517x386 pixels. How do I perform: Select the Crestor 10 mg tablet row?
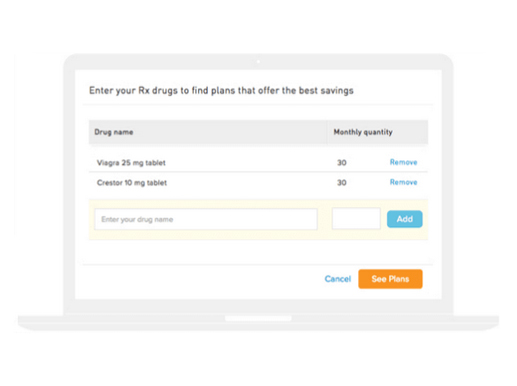258,182
